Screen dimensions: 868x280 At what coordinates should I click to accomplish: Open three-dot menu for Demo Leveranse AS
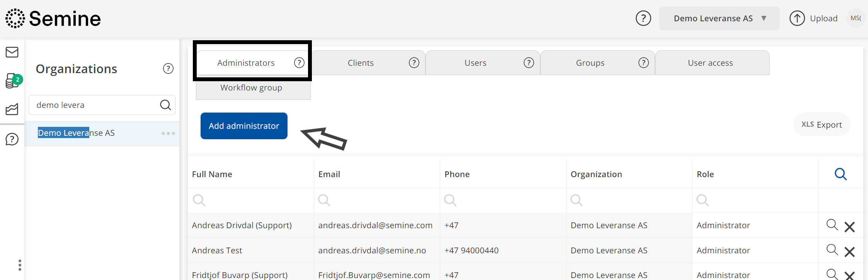(x=168, y=133)
